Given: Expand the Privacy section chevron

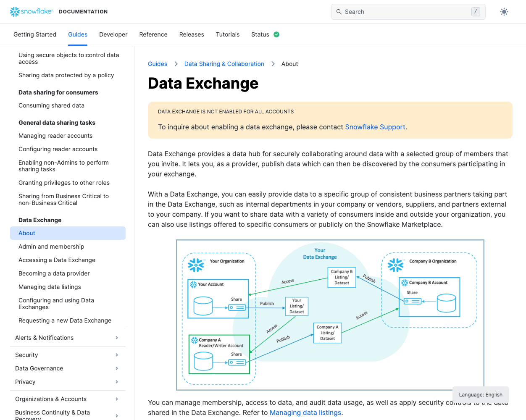Looking at the screenshot, I should [x=117, y=382].
